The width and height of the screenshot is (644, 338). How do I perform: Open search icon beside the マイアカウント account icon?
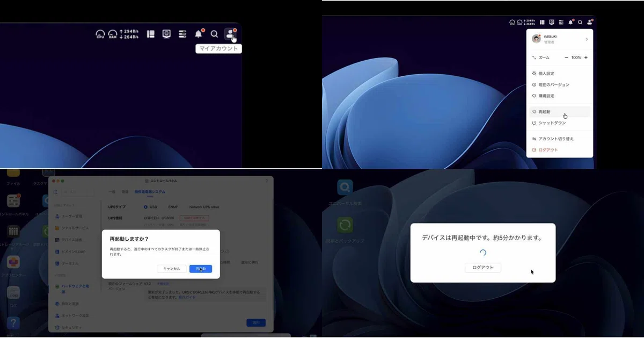tap(214, 34)
